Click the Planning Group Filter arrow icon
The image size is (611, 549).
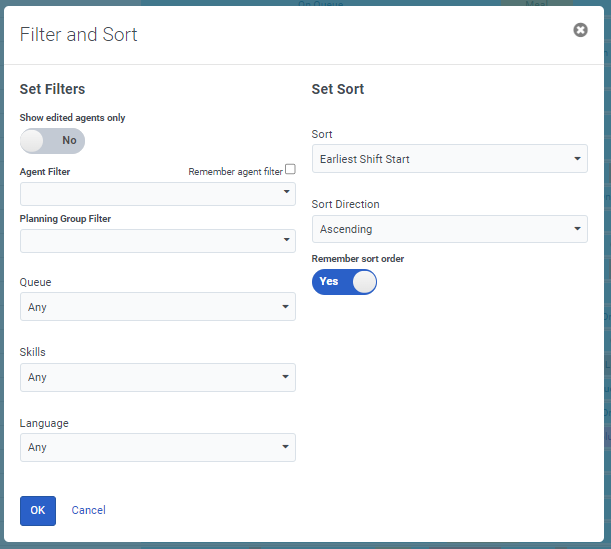pyautogui.click(x=286, y=241)
